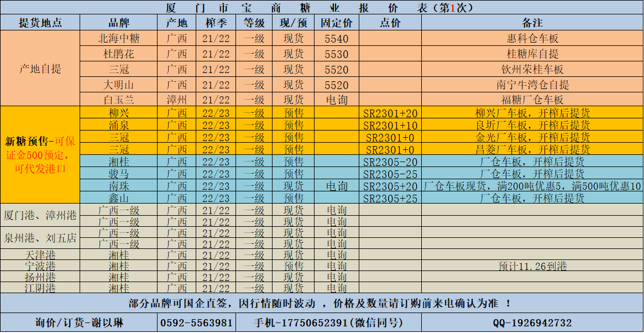Select the 预计11.26到港 remark cell
This screenshot has width=644, height=333.
tap(532, 266)
